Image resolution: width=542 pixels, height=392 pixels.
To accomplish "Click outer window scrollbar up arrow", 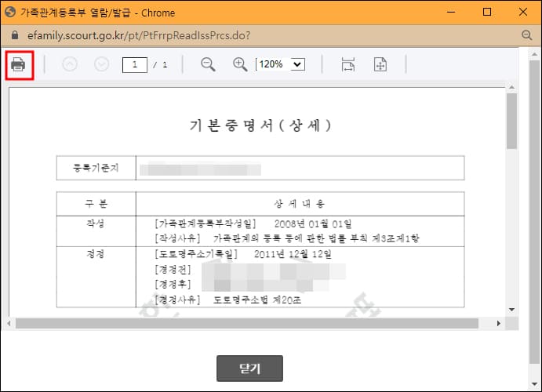I will (535, 54).
